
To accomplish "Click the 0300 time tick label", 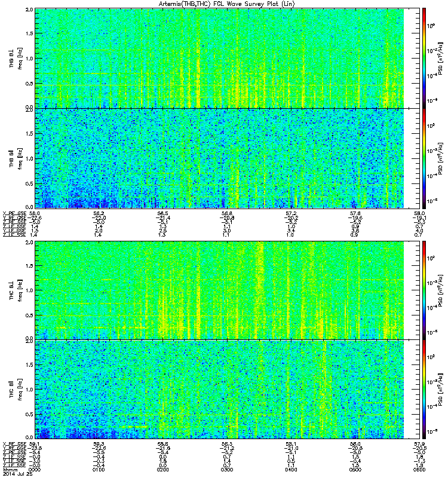I will (x=227, y=470).
